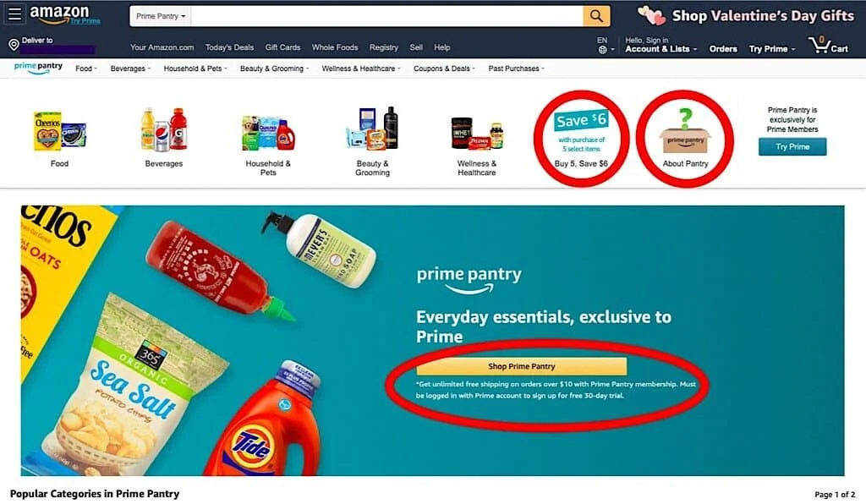Open the About Pantry box icon
This screenshot has width=866, height=504.
pos(685,131)
